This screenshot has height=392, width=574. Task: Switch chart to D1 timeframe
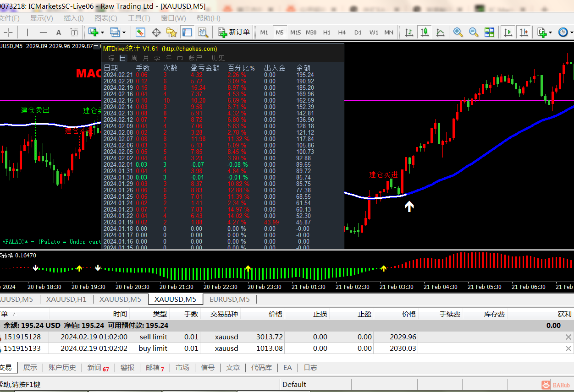358,32
